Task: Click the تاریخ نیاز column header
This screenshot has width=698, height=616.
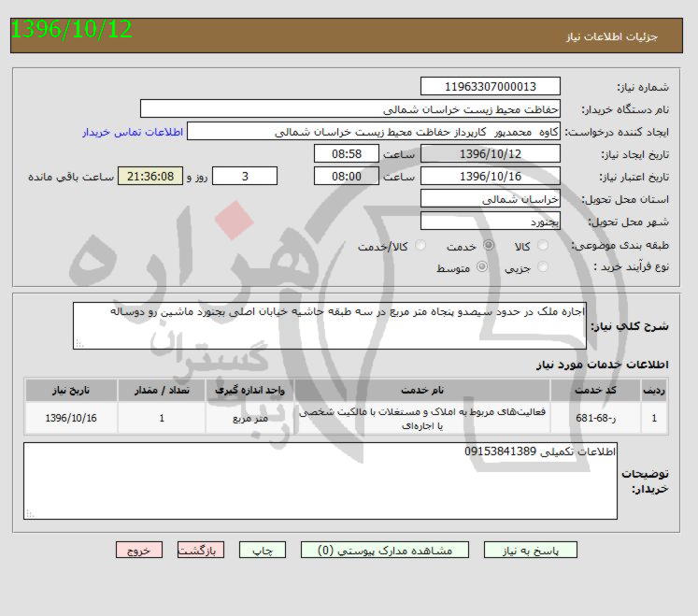Action: pyautogui.click(x=71, y=390)
